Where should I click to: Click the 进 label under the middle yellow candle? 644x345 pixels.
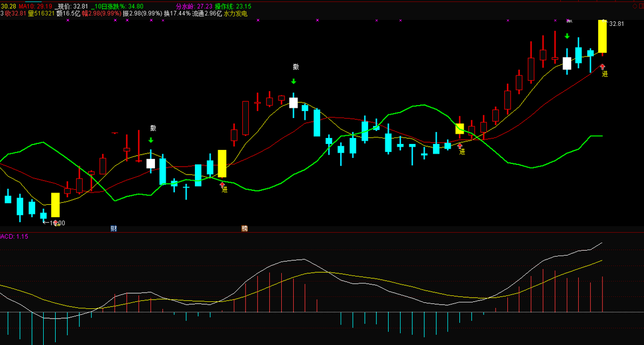[x=225, y=190]
